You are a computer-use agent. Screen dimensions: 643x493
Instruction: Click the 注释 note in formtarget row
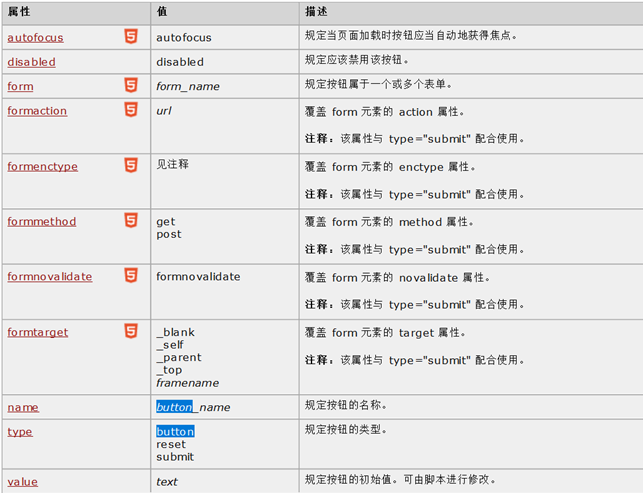[x=415, y=360]
